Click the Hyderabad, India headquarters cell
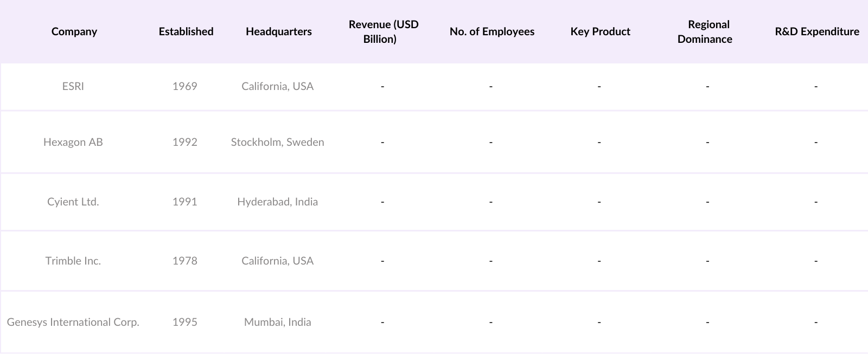This screenshot has width=868, height=354. pyautogui.click(x=277, y=202)
